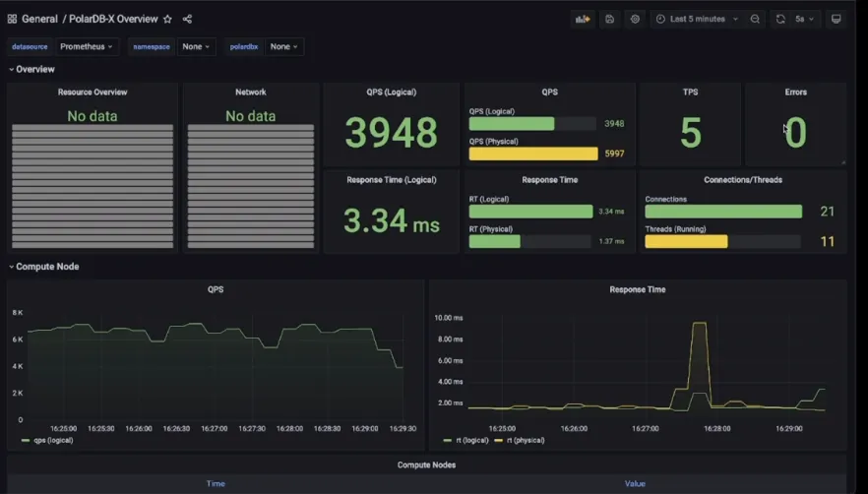
Task: Sort table by Time column header
Action: (216, 483)
